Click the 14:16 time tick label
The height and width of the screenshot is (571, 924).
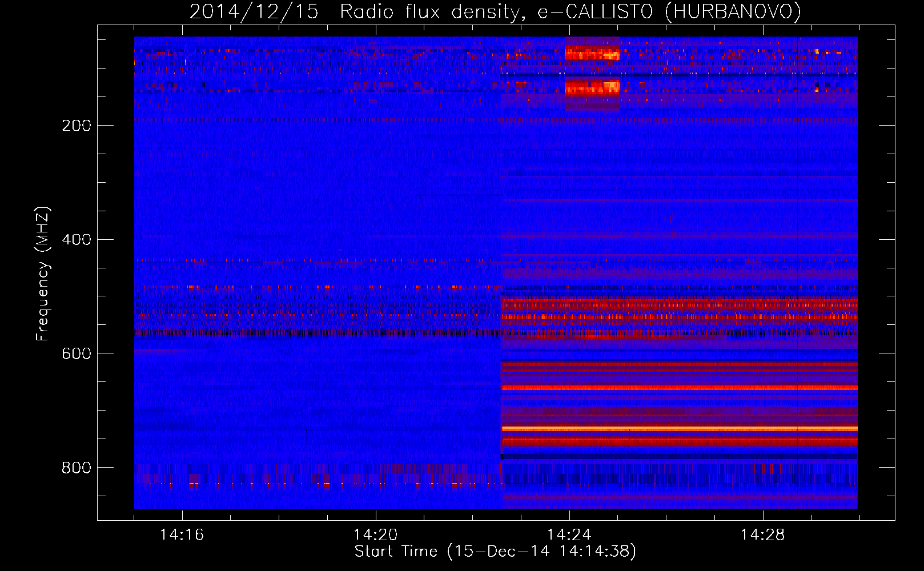coord(182,534)
